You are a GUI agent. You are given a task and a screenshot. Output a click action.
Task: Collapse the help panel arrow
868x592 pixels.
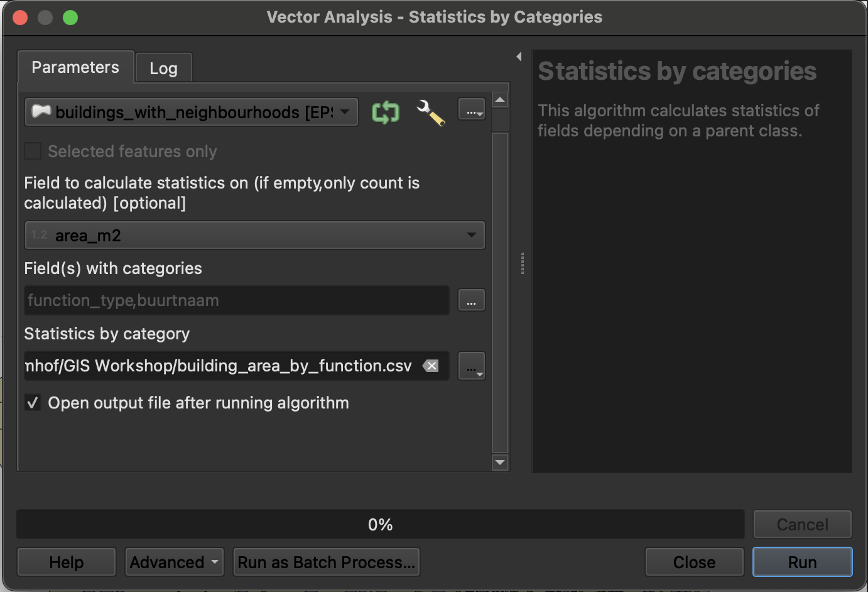(519, 57)
